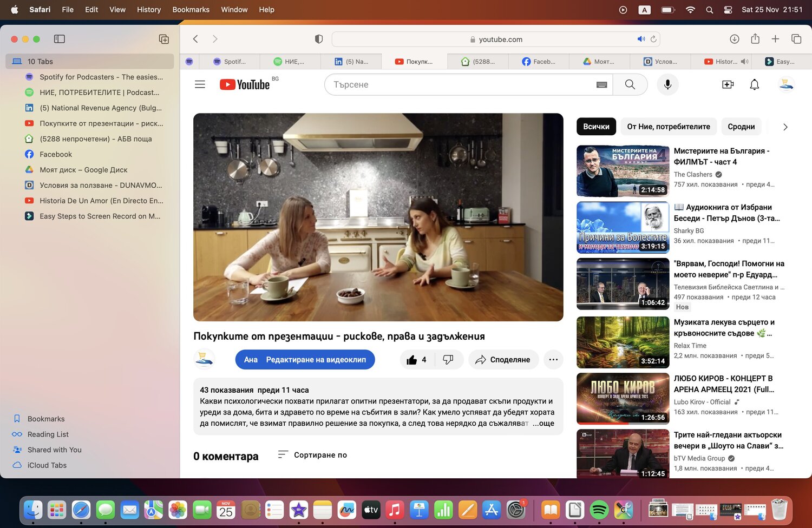This screenshot has width=812, height=528.
Task: Open YouTube account avatar menu
Action: [786, 84]
